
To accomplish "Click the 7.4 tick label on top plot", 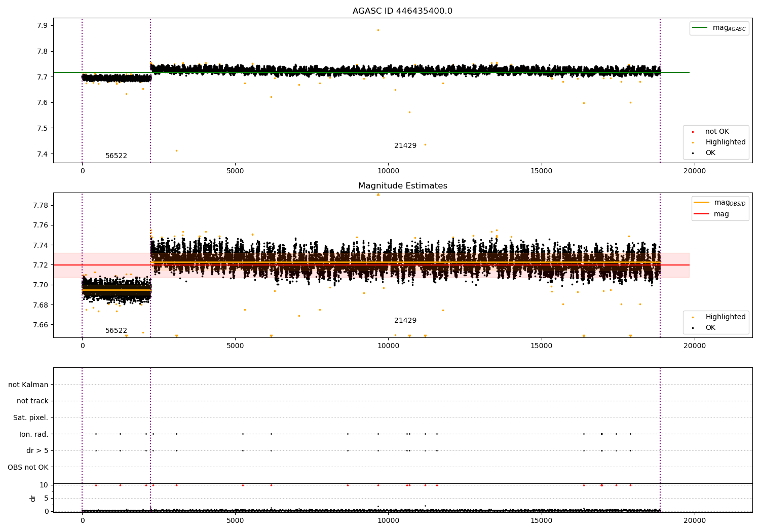I will [42, 155].
